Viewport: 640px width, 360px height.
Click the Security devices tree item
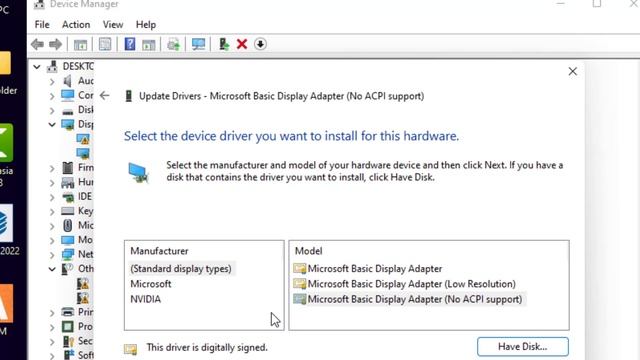[78, 341]
